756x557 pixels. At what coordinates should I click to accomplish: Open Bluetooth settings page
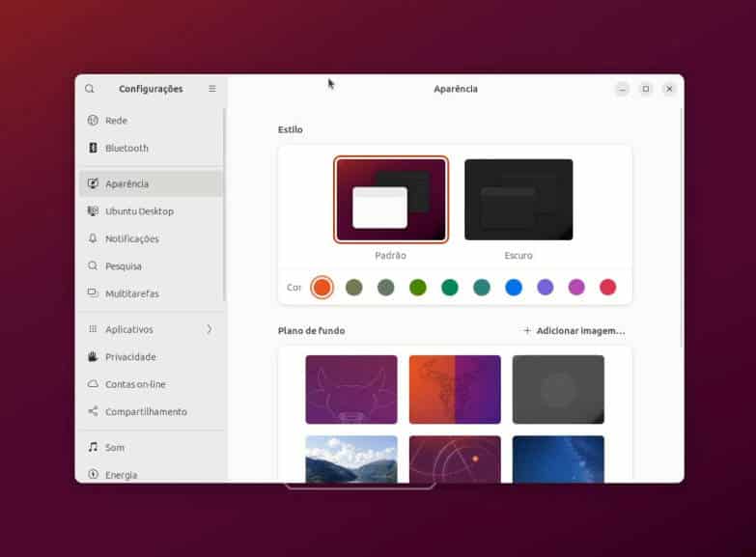(x=152, y=148)
